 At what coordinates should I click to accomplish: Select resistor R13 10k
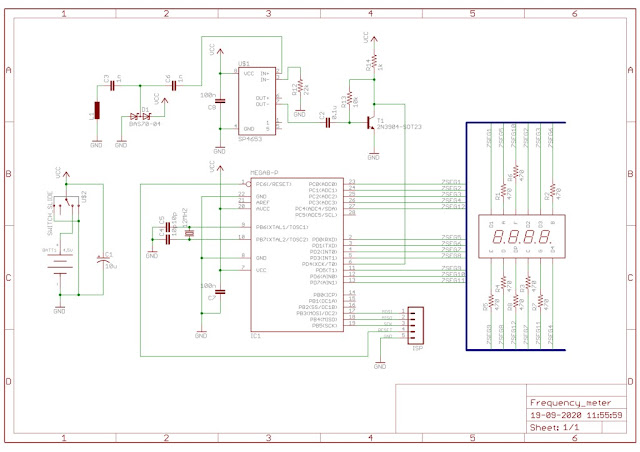coord(349,99)
